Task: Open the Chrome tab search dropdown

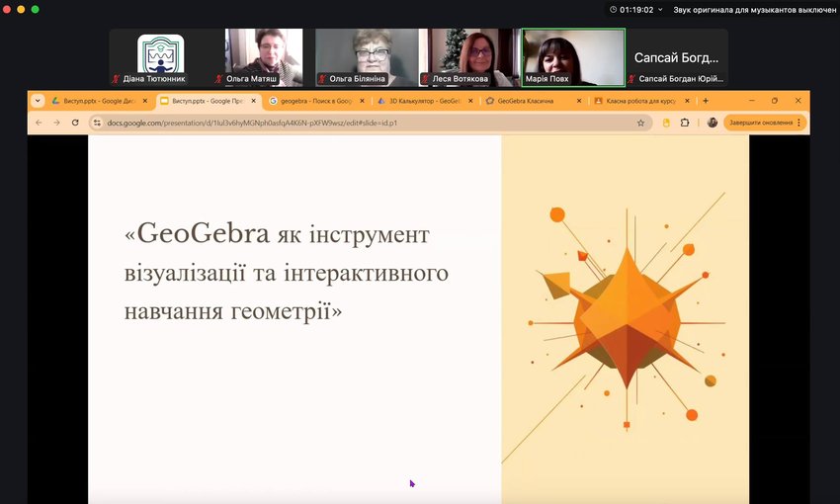Action: tap(38, 101)
